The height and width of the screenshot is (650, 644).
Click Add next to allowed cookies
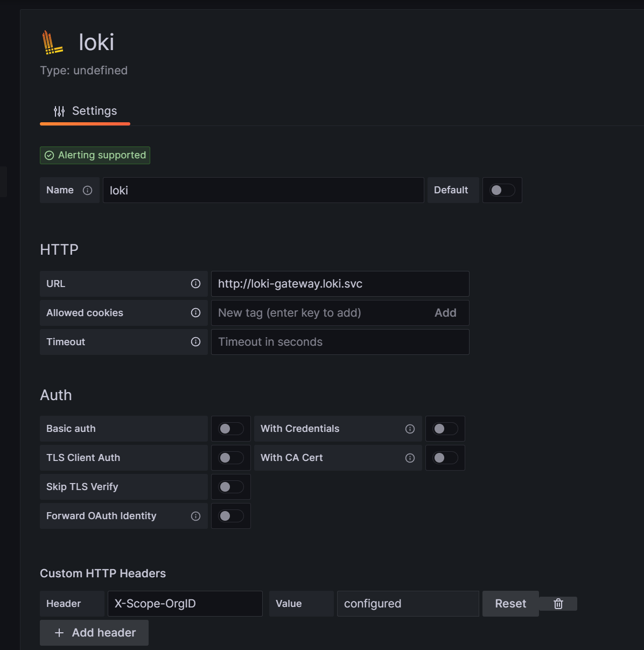click(x=445, y=313)
